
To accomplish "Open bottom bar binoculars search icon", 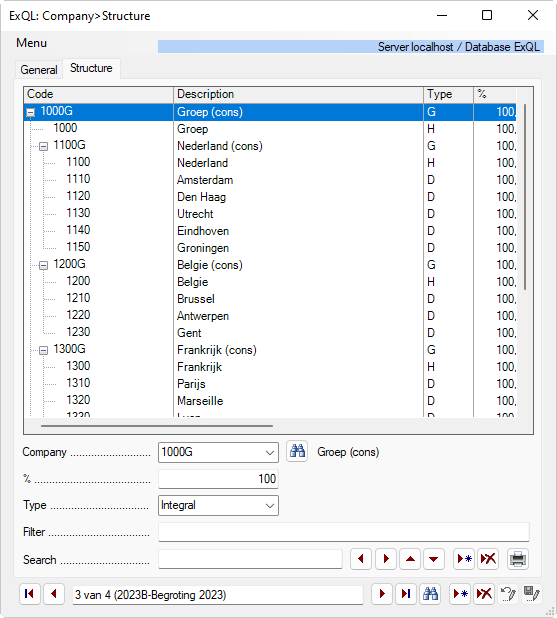I will [x=430, y=594].
